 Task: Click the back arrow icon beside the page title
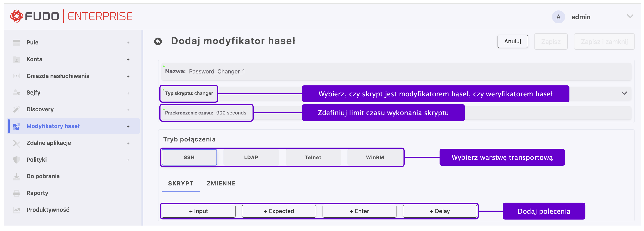point(158,41)
